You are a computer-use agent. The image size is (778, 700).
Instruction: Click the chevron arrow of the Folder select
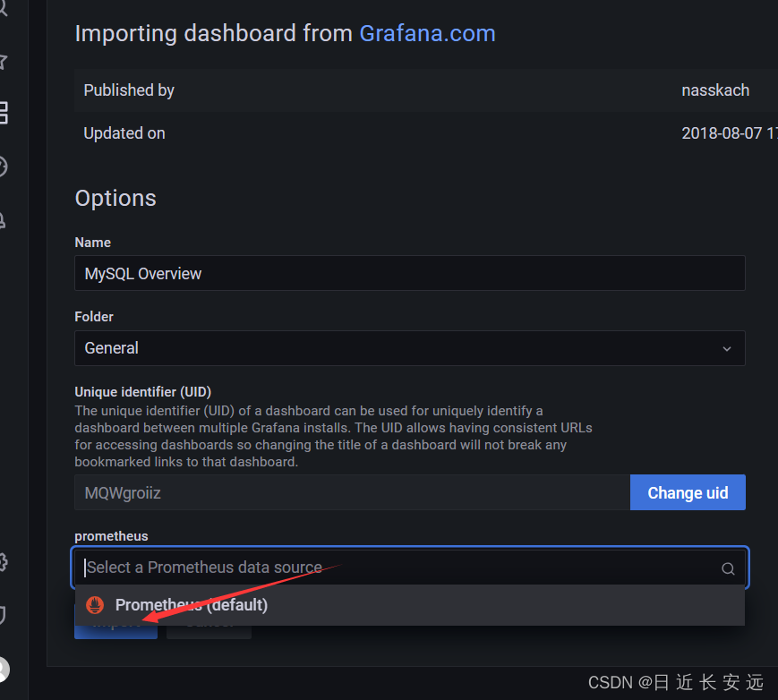(x=727, y=349)
